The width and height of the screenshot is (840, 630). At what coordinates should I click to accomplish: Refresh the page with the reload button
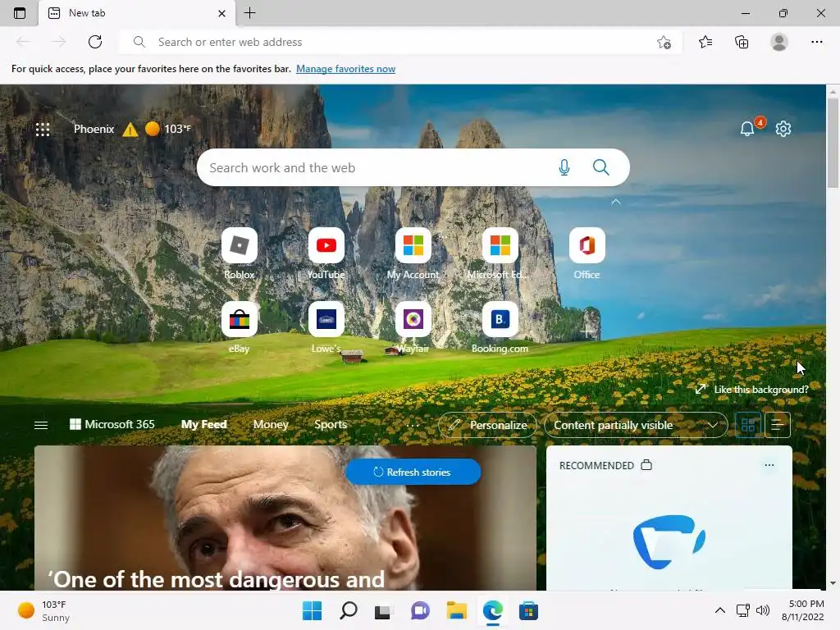coord(95,42)
